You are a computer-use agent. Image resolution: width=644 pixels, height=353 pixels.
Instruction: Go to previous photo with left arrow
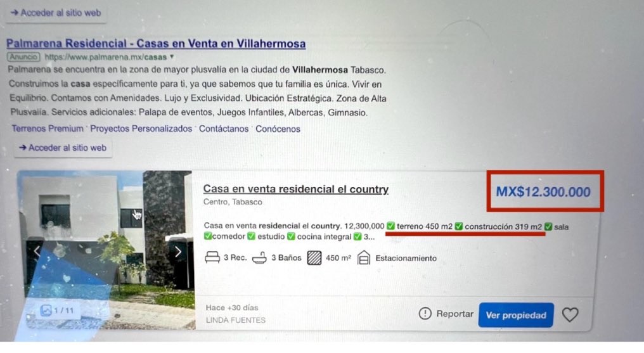37,251
